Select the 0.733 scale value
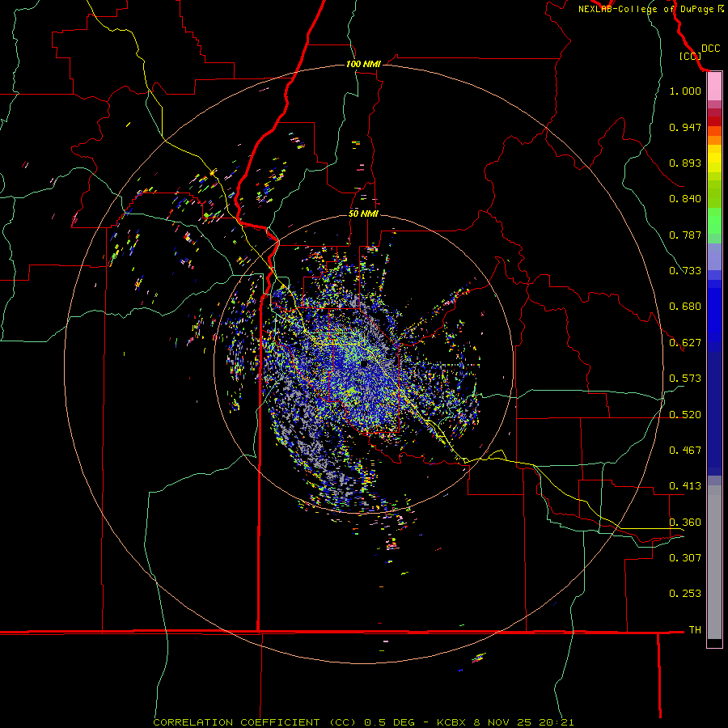 click(685, 271)
